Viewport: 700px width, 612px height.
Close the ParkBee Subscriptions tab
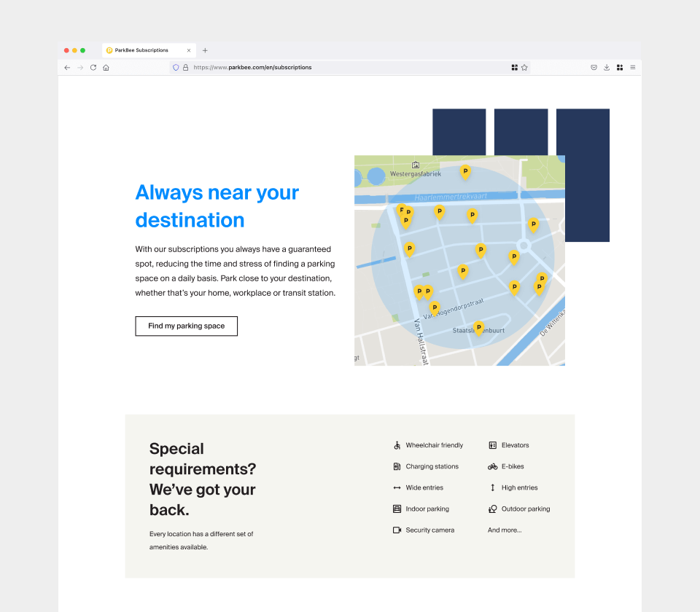click(x=189, y=50)
